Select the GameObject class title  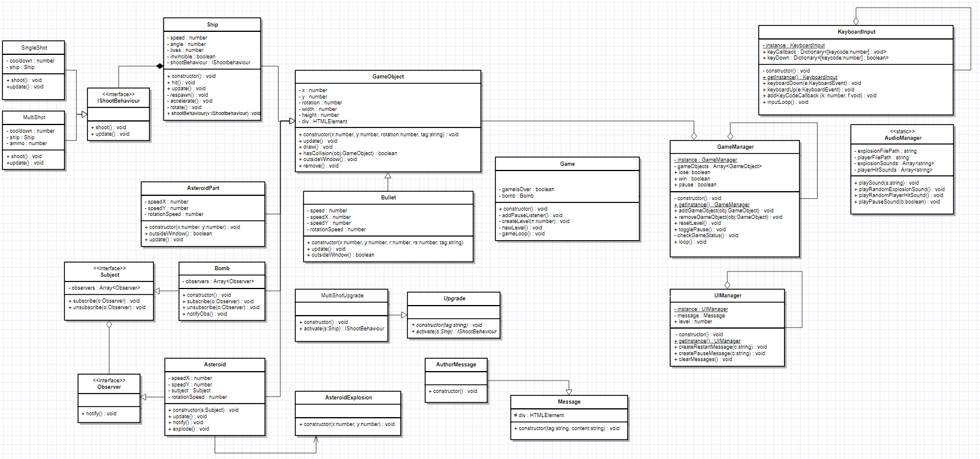(388, 77)
